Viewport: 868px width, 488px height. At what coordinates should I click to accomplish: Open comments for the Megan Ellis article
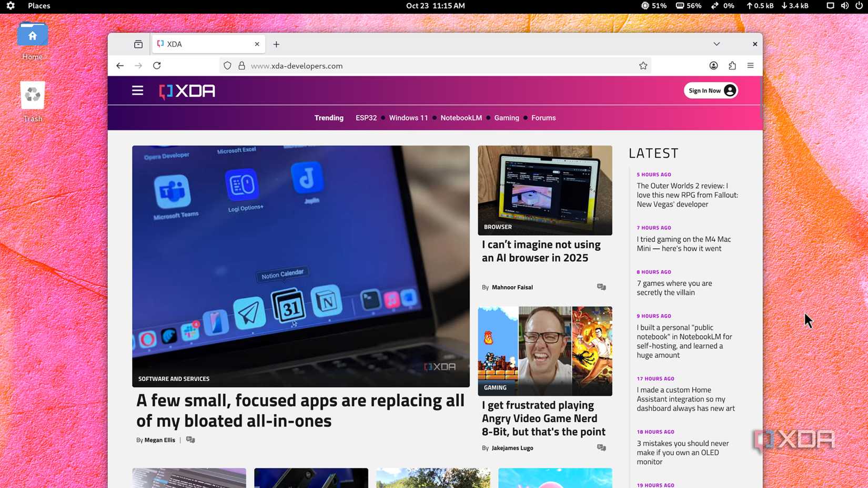coord(190,440)
